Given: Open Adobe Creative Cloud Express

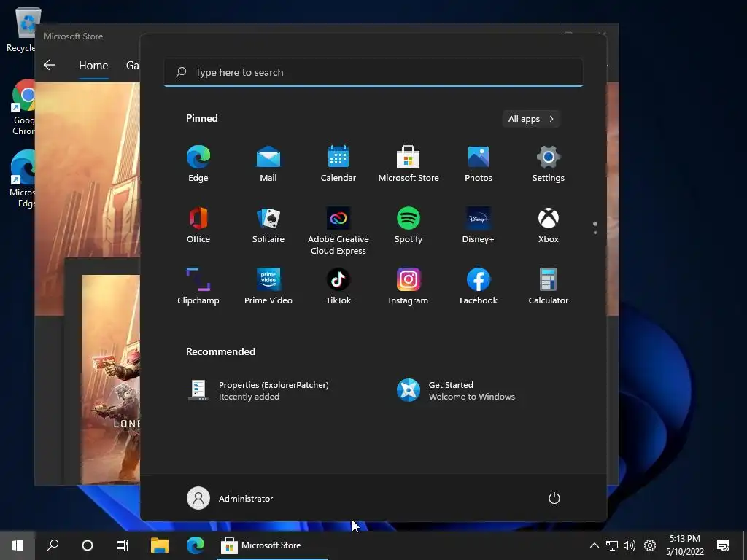Looking at the screenshot, I should [338, 231].
